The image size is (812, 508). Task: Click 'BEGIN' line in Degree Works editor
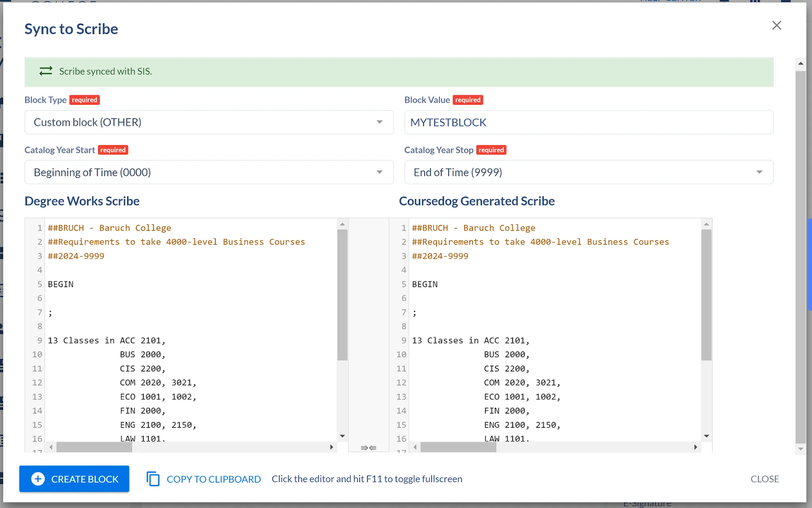pyautogui.click(x=61, y=284)
